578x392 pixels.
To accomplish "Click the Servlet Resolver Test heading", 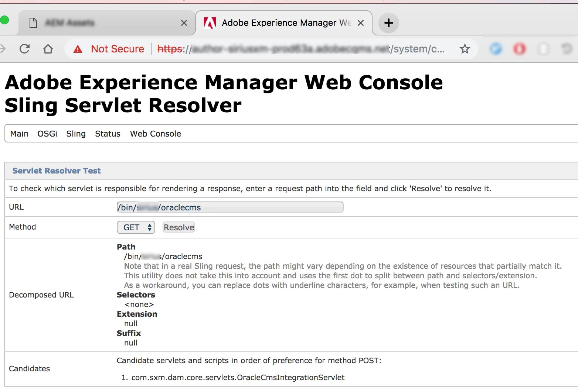I will click(57, 171).
